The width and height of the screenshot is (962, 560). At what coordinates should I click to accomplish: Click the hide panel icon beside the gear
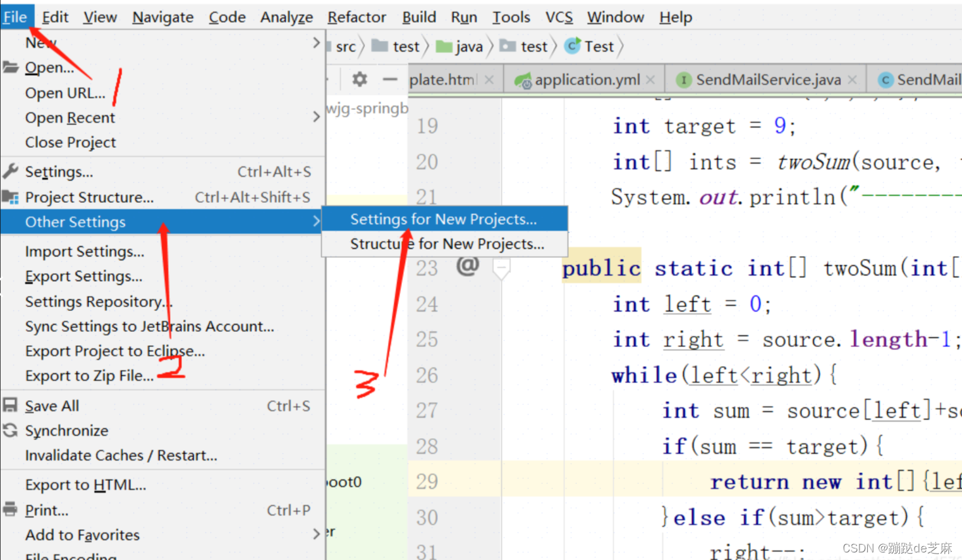[391, 80]
